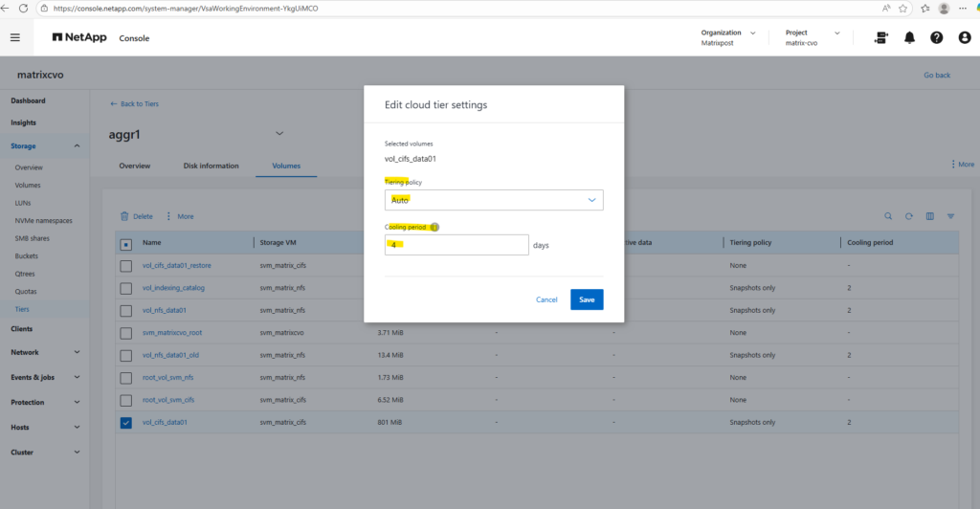Click the Save button
This screenshot has height=509, width=980.
(x=587, y=299)
